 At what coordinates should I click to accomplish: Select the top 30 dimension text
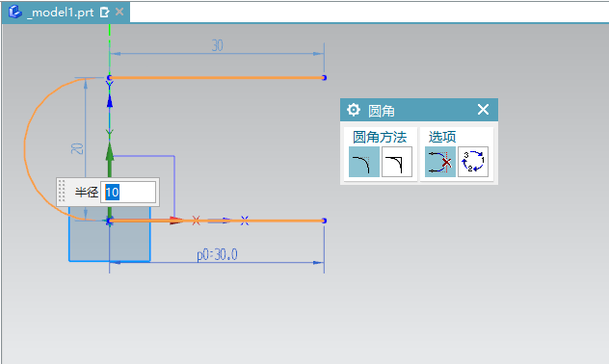pos(217,46)
